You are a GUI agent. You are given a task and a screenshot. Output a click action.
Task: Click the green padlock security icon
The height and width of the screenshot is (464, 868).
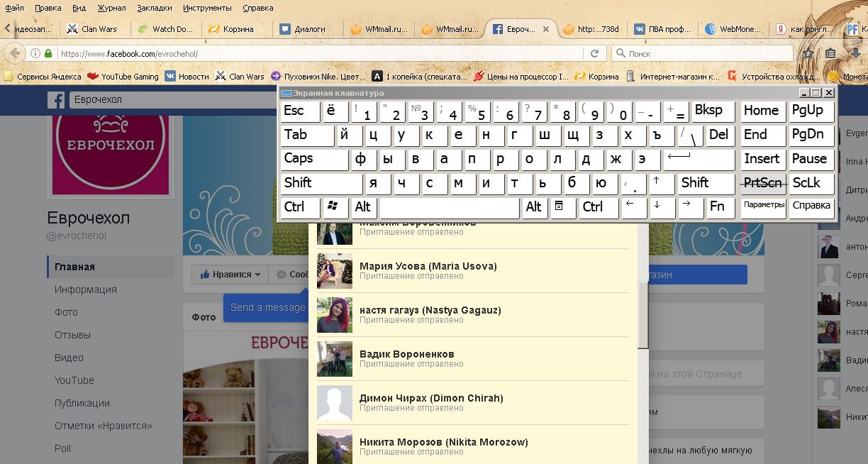point(48,53)
